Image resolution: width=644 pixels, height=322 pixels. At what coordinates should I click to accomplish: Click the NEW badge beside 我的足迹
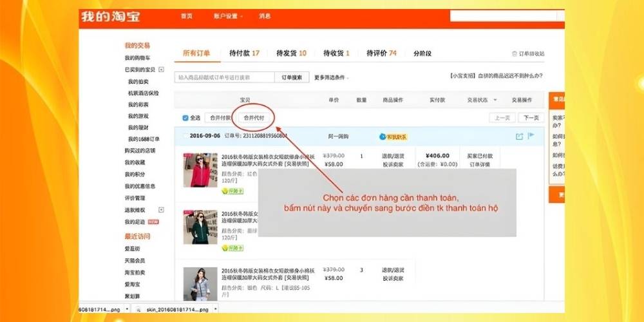point(153,222)
